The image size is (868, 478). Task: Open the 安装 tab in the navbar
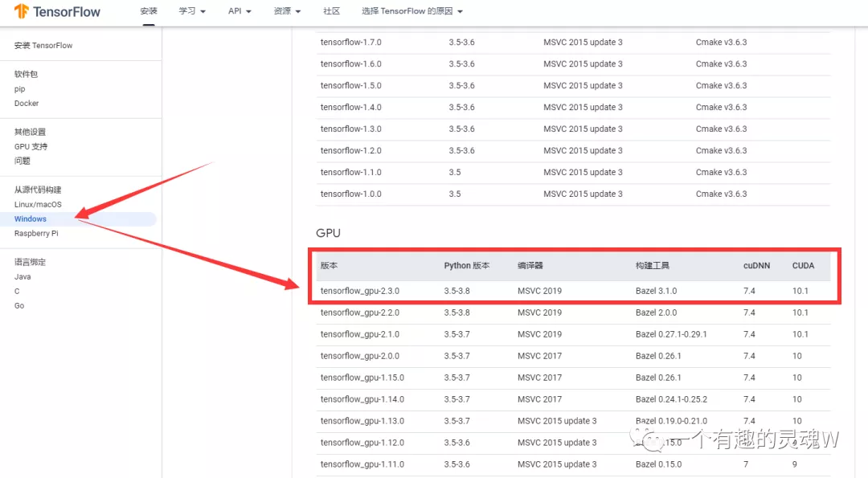point(149,11)
